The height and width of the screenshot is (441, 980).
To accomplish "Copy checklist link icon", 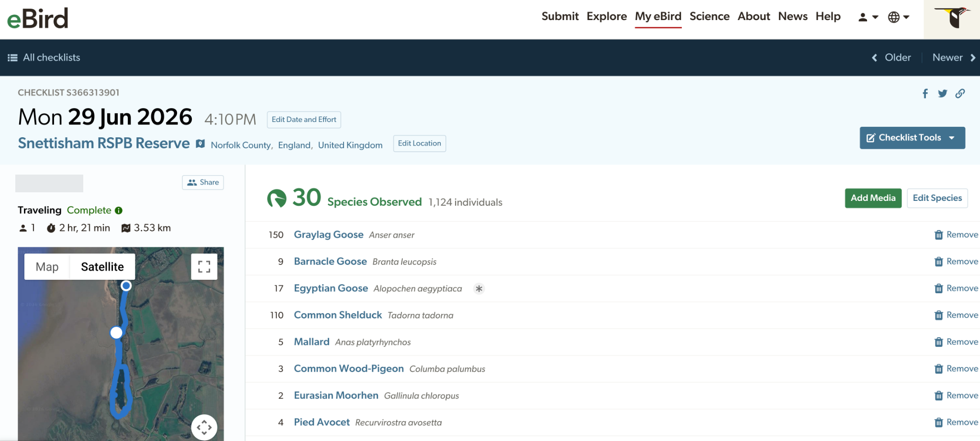I will point(960,94).
